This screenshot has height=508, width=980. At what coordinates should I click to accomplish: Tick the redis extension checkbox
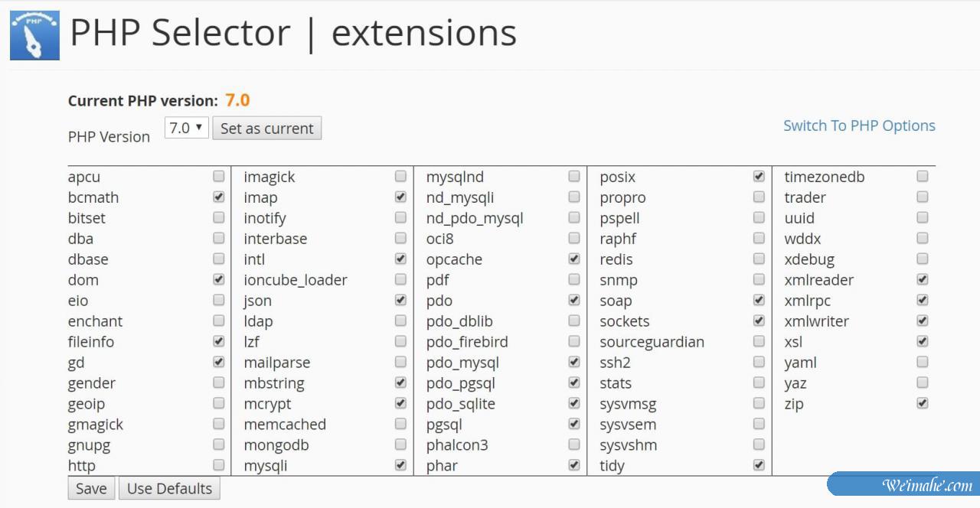pyautogui.click(x=759, y=259)
